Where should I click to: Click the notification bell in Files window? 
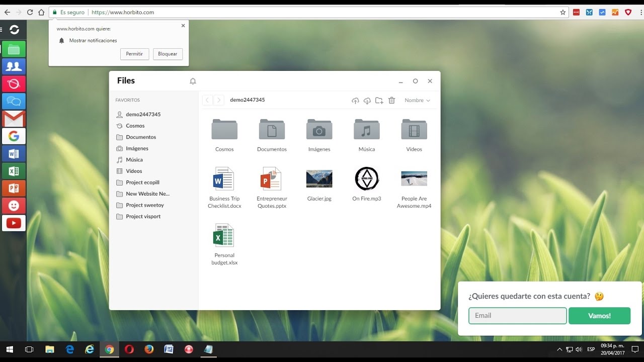[193, 81]
